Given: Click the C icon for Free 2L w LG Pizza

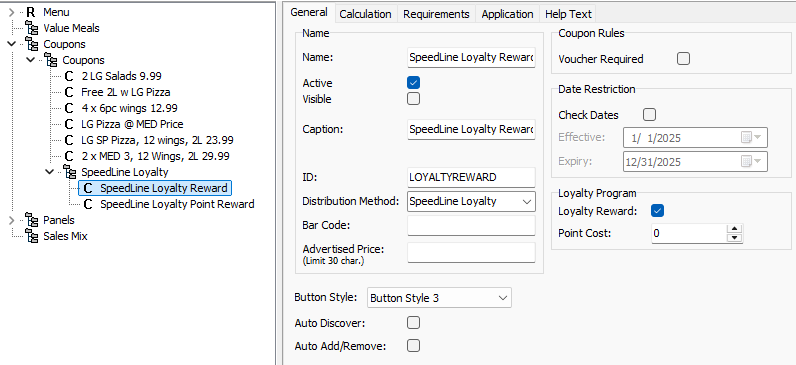Looking at the screenshot, I should point(70,92).
